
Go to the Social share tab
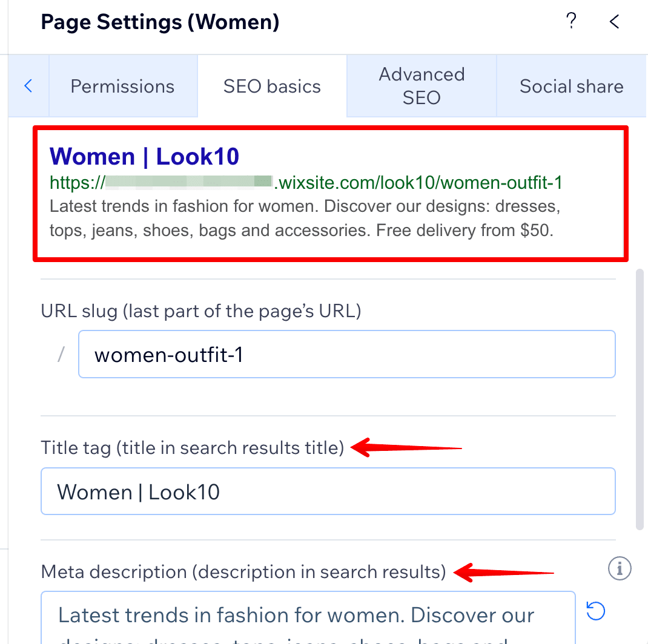(x=571, y=86)
